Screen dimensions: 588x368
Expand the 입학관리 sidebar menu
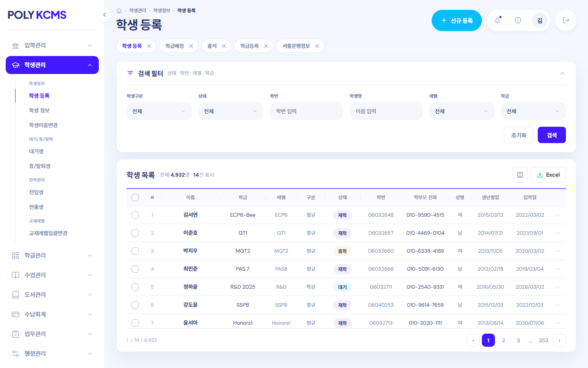click(x=52, y=45)
